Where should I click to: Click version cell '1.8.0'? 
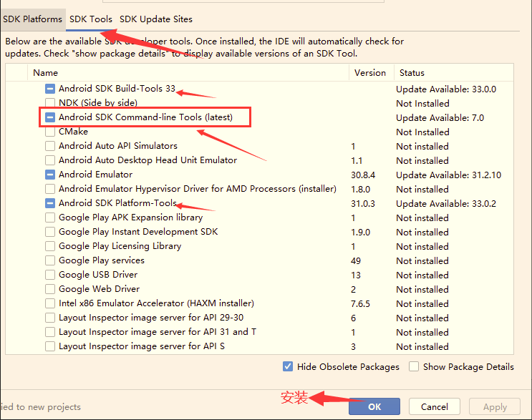tap(360, 189)
